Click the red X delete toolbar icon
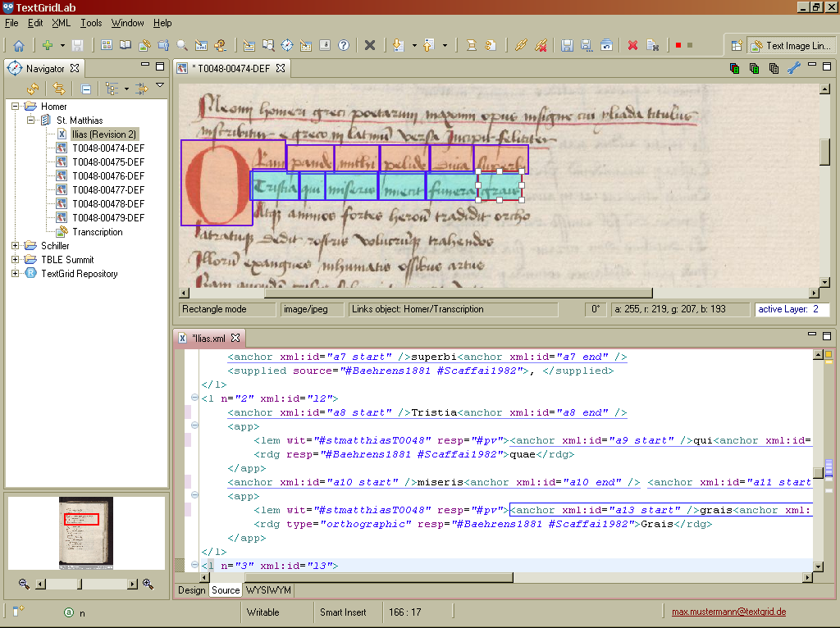840x628 pixels. click(632, 46)
